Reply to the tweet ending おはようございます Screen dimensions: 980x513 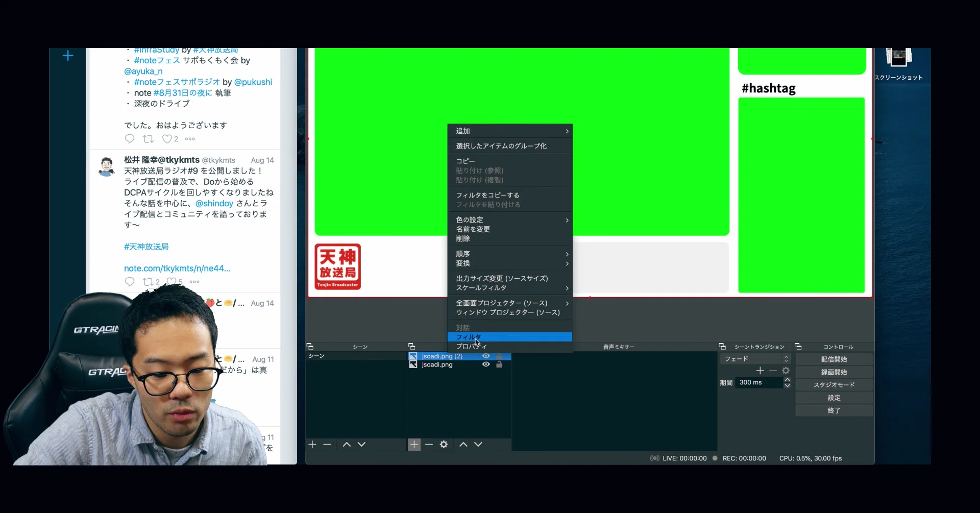pos(130,139)
